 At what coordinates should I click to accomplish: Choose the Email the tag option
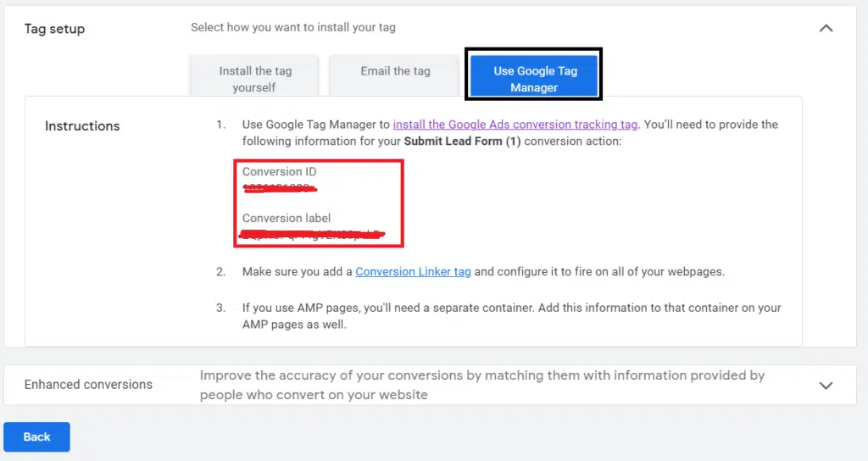(395, 71)
